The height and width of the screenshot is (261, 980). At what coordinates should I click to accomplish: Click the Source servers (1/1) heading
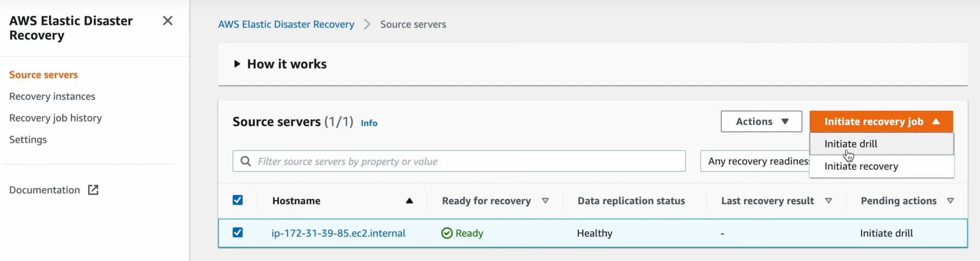(292, 122)
